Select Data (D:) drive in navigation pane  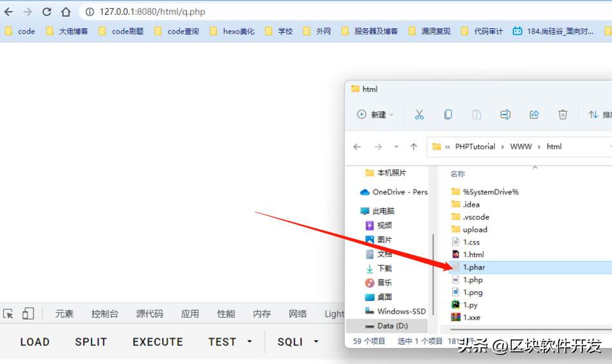pyautogui.click(x=386, y=326)
